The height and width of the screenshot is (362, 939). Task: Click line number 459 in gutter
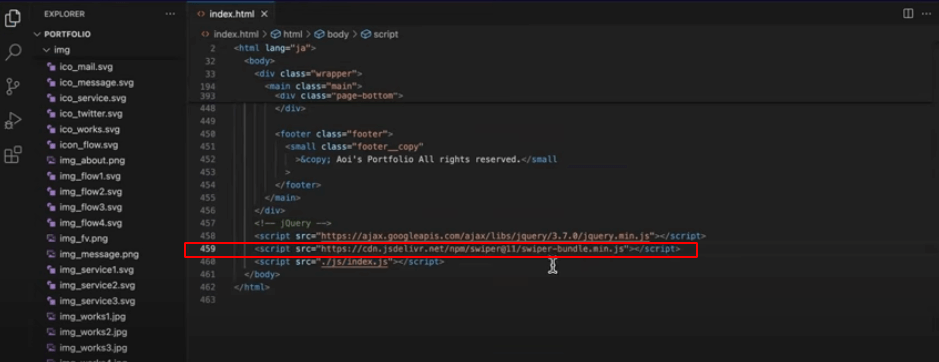[x=207, y=249]
